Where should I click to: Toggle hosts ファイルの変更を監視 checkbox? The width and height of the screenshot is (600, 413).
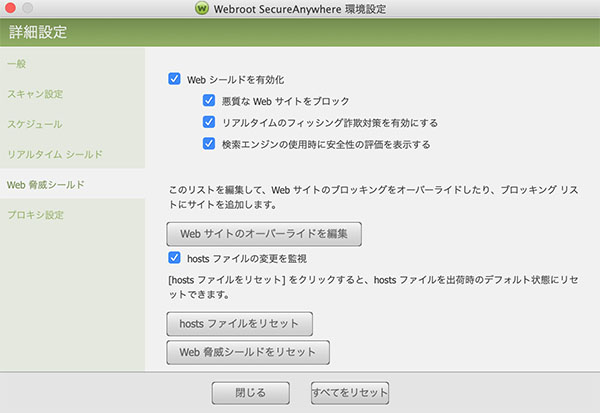[174, 258]
